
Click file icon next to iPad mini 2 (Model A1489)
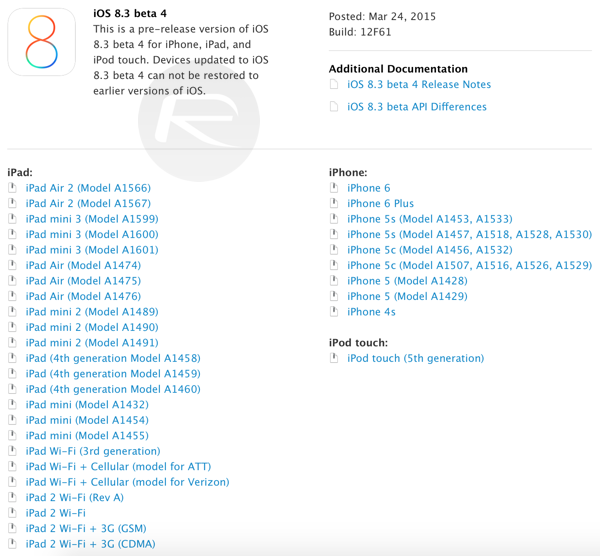(x=13, y=311)
